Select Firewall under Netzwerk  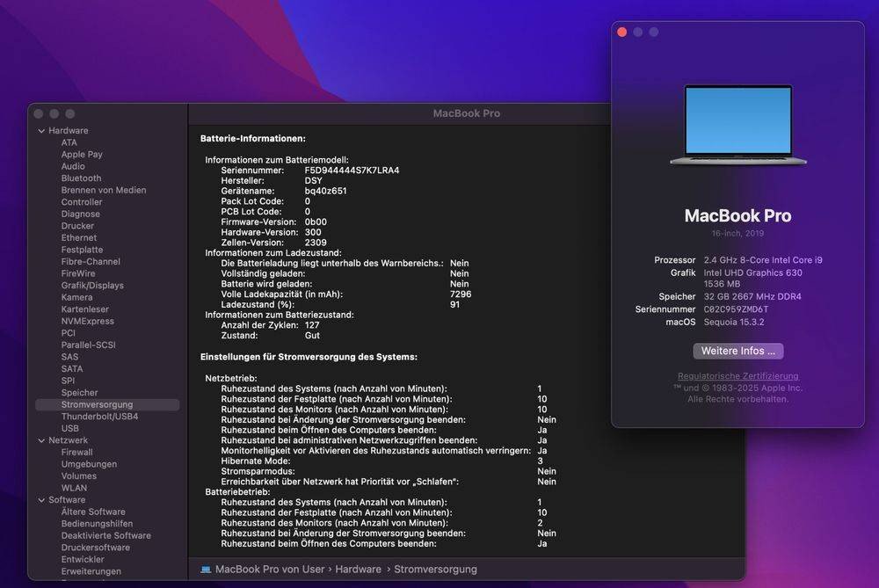pyautogui.click(x=76, y=453)
